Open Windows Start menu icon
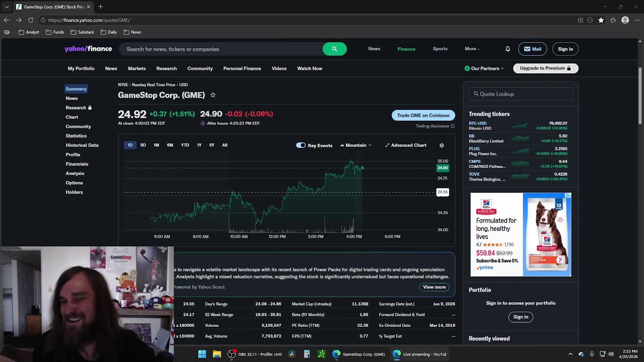The height and width of the screenshot is (362, 644). 202,354
